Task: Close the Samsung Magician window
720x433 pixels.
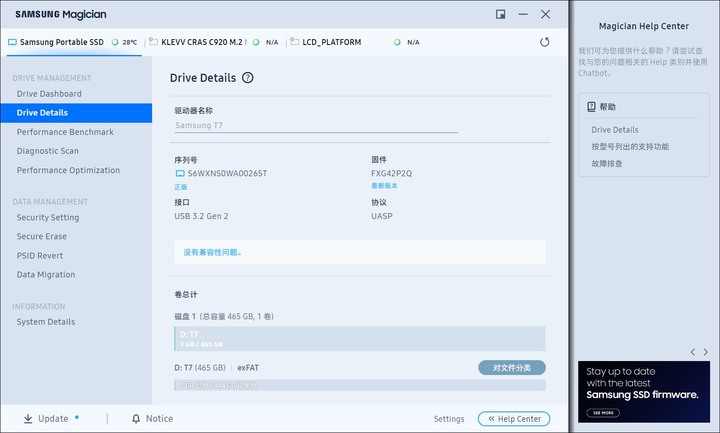Action: click(x=546, y=14)
